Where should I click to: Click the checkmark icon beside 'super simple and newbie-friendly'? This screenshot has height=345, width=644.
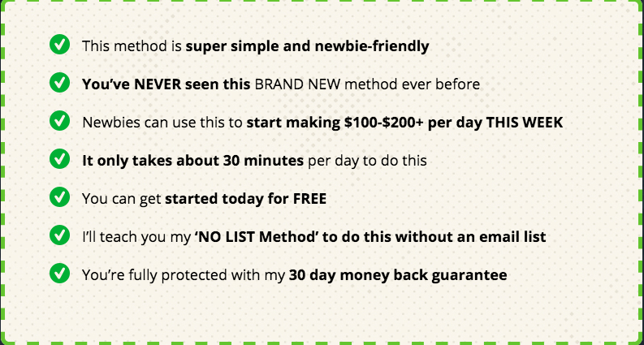pos(59,45)
